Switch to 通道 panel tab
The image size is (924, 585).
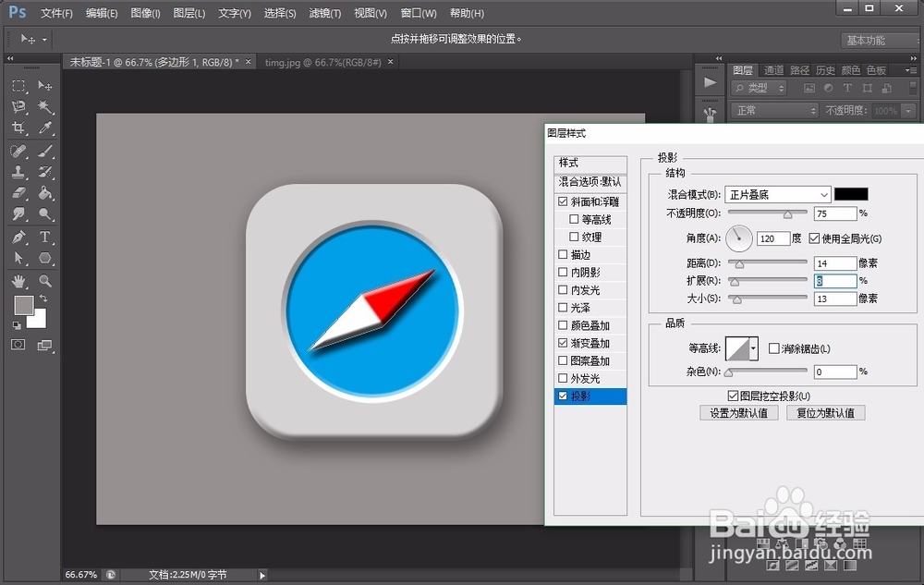773,70
